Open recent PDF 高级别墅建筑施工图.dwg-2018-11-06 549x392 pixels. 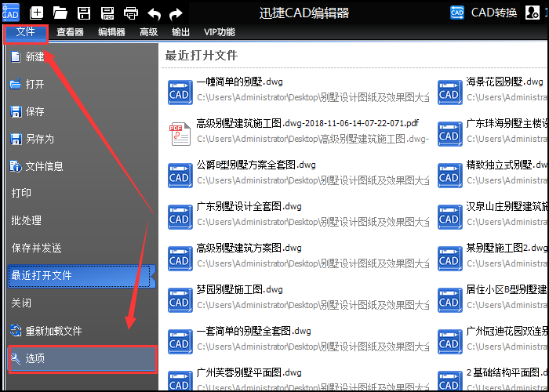coord(307,123)
